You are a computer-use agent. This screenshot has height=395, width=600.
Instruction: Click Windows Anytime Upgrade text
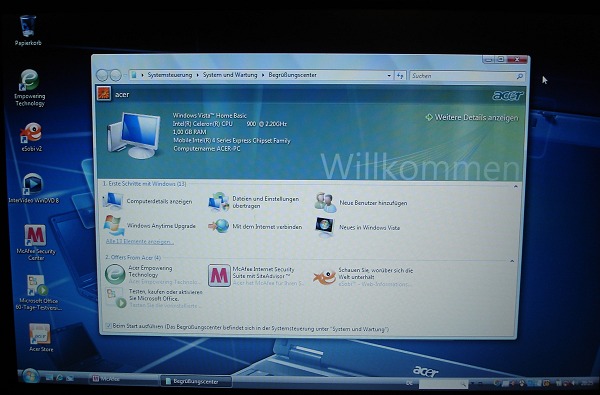161,226
